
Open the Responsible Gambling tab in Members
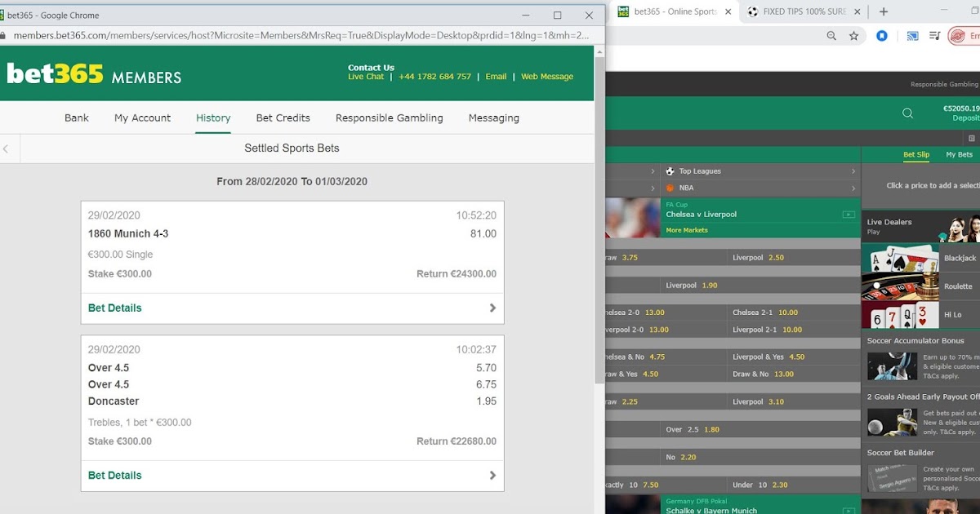pyautogui.click(x=389, y=117)
